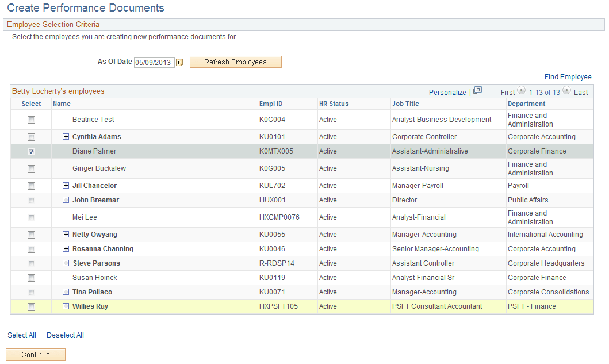Expand Tina Palisco's employee row
Viewport: 609px width, 364px height.
pyautogui.click(x=66, y=292)
